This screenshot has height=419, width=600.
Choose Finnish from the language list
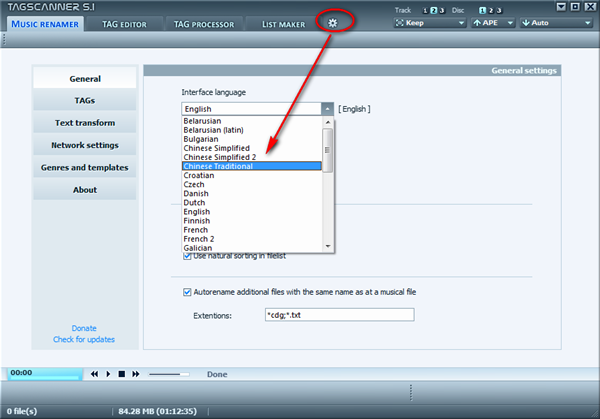point(252,220)
